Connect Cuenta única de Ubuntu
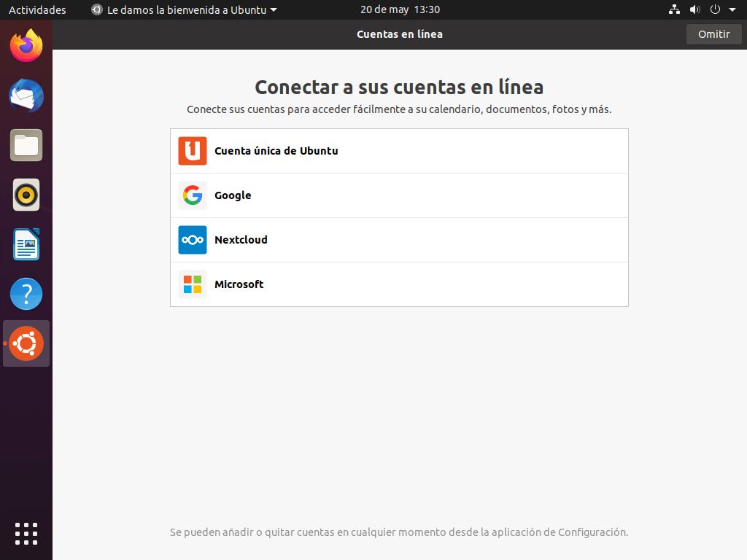Image resolution: width=747 pixels, height=560 pixels. tap(399, 151)
